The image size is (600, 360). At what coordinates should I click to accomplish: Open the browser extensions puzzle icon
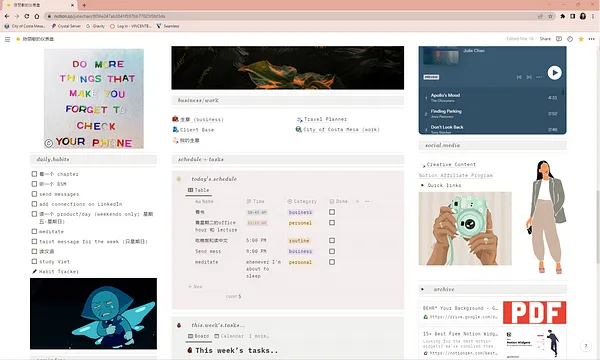click(x=562, y=16)
